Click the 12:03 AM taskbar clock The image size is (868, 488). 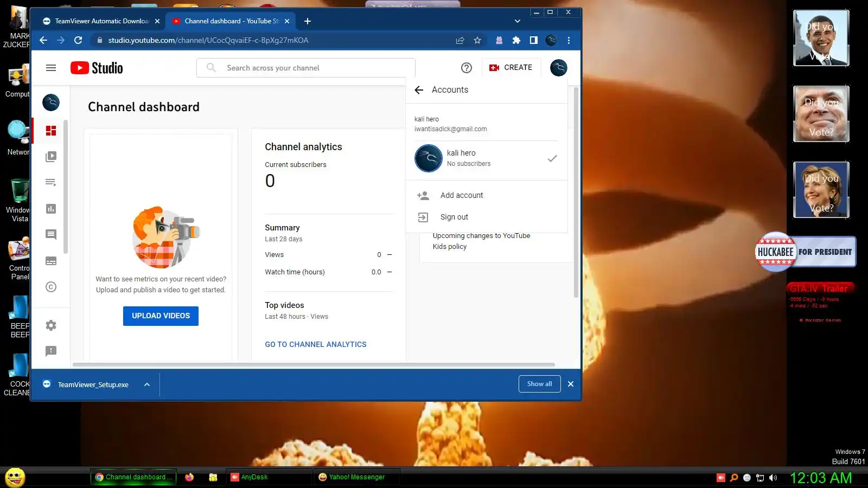tap(821, 478)
